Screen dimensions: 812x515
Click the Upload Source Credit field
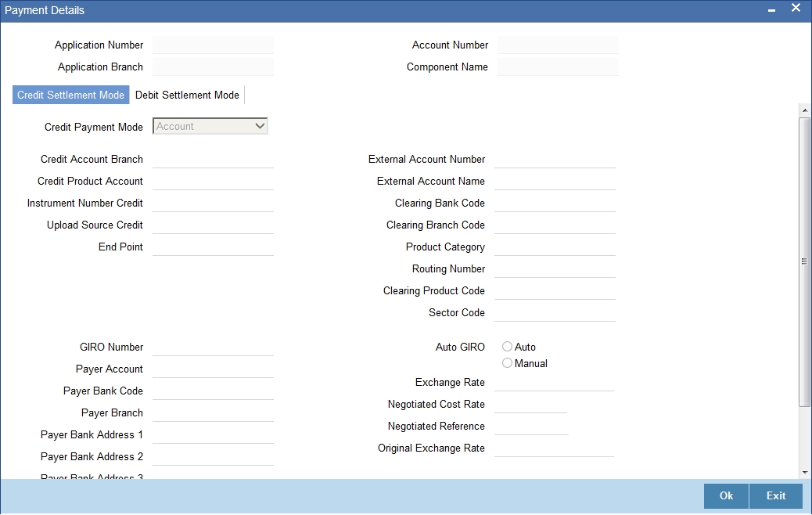click(213, 225)
